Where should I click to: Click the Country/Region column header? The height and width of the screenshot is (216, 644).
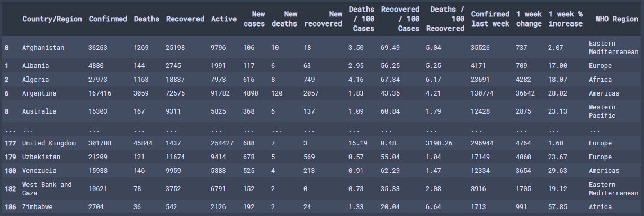tap(52, 19)
